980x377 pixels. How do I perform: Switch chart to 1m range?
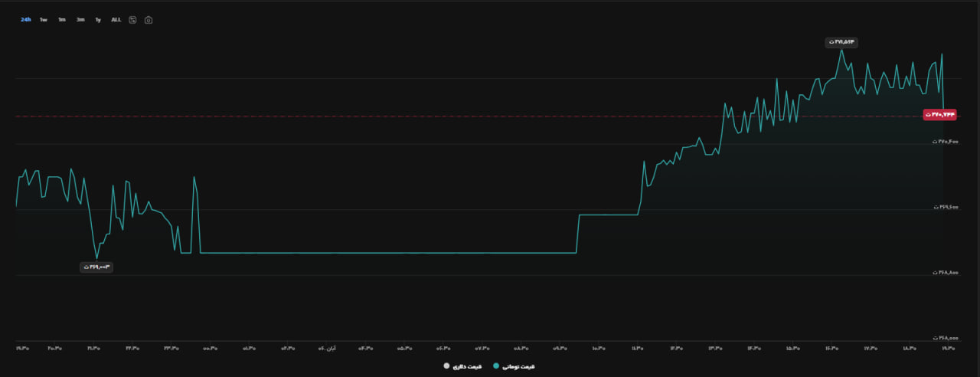[62, 20]
